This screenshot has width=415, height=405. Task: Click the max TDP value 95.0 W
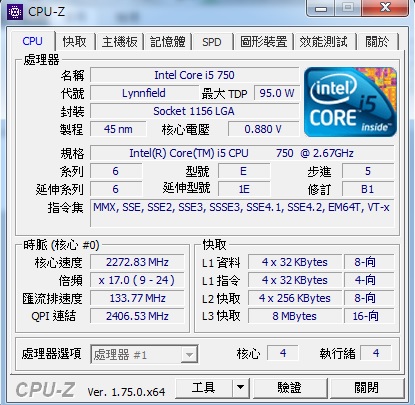tap(277, 93)
